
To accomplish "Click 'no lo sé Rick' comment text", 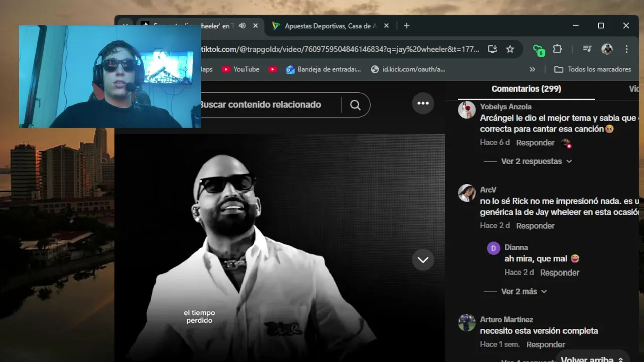I will pos(559,207).
